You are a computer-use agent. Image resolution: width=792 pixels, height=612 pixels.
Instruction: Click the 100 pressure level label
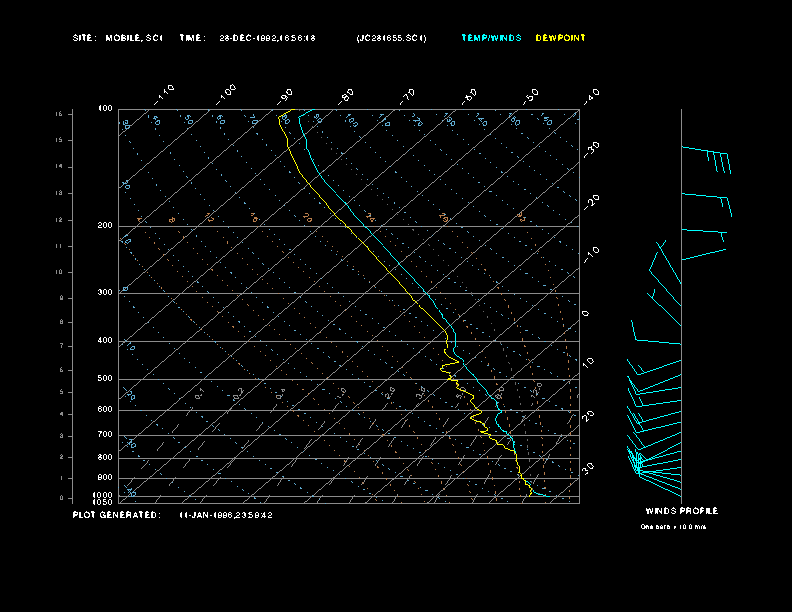105,109
